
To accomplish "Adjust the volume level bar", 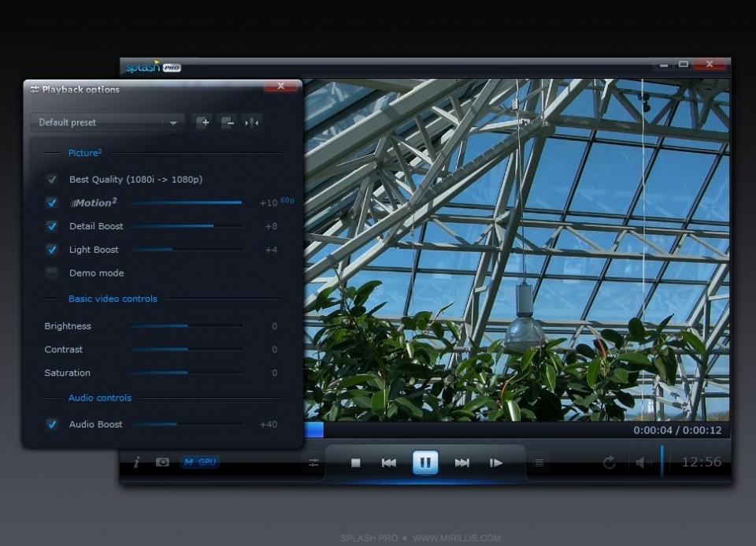I will (x=662, y=462).
